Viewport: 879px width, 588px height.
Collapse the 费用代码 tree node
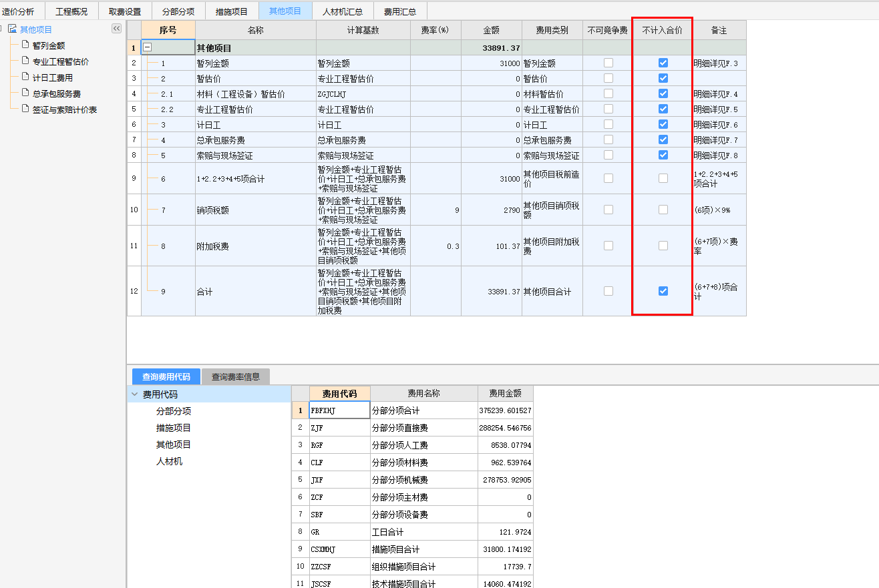pyautogui.click(x=135, y=394)
